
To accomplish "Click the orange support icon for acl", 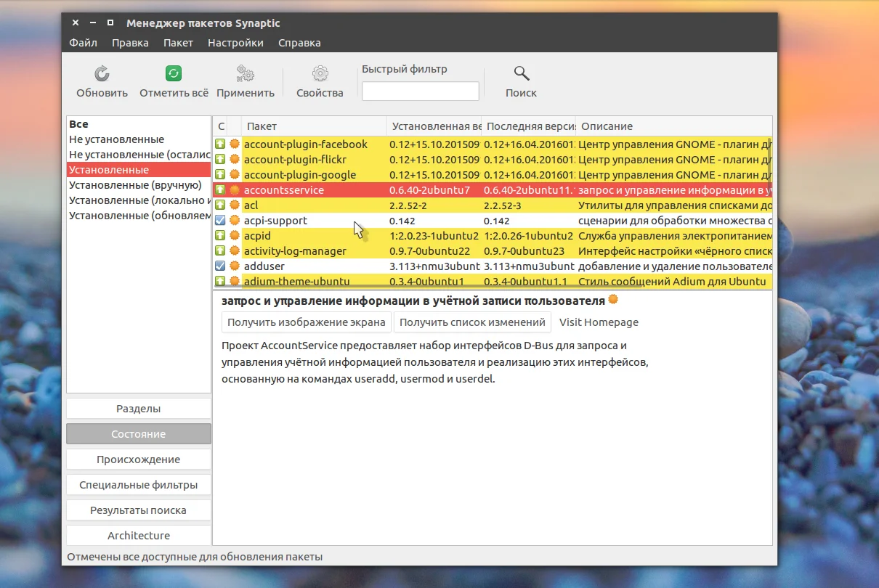I will [x=235, y=205].
